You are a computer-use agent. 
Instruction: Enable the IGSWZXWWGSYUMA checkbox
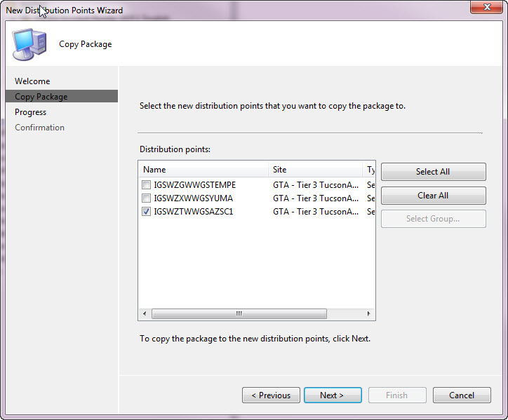click(x=146, y=198)
